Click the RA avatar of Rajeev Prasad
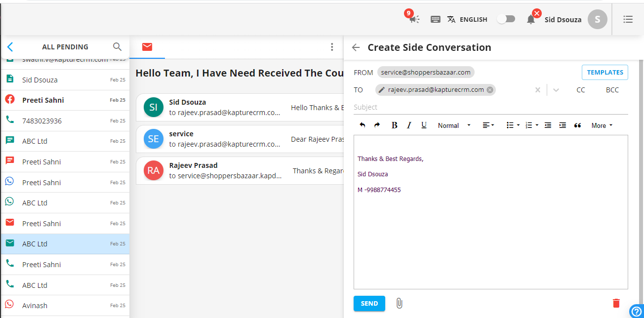This screenshot has width=644, height=318. point(154,170)
